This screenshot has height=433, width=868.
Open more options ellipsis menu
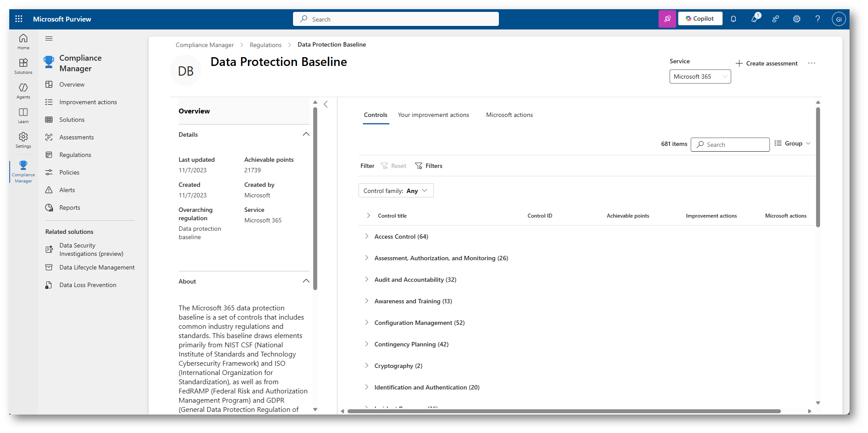[x=812, y=63]
